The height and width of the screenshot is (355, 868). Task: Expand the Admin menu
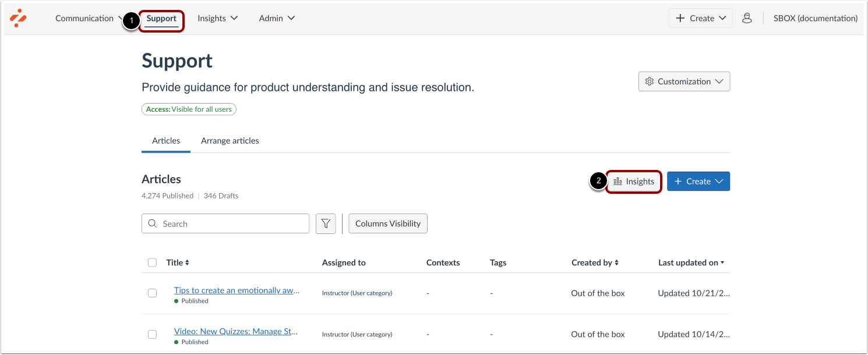click(x=277, y=18)
